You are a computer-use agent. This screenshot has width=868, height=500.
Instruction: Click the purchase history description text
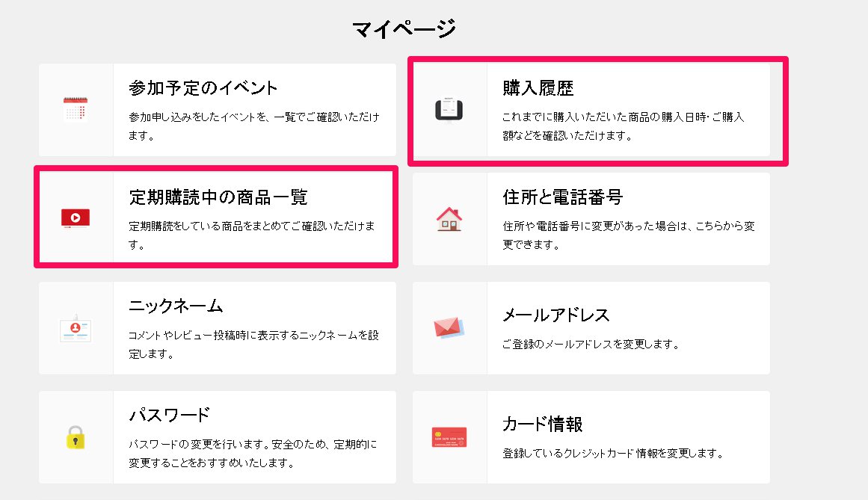624,126
